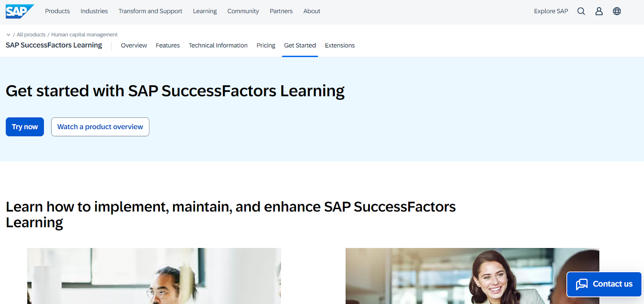
Task: Open Watch a product overview
Action: [x=100, y=127]
